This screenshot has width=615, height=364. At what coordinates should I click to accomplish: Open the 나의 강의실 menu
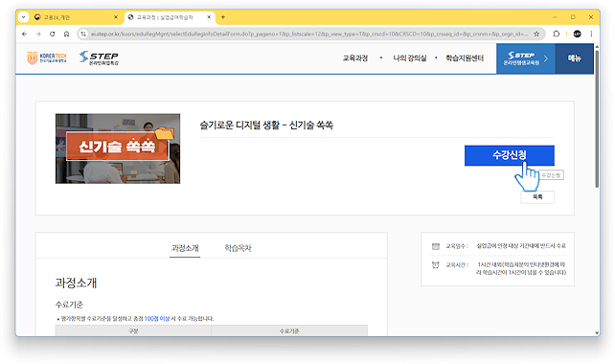pyautogui.click(x=409, y=58)
